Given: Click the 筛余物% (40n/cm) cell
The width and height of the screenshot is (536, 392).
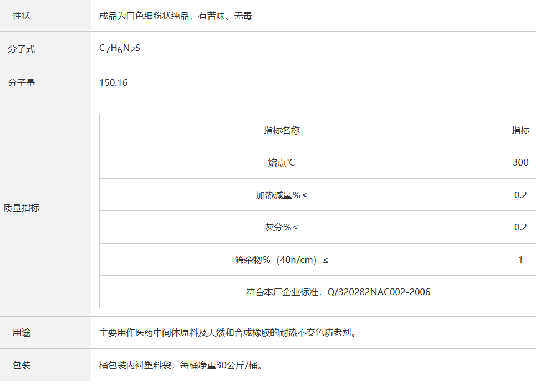Looking at the screenshot, I should (x=282, y=260).
